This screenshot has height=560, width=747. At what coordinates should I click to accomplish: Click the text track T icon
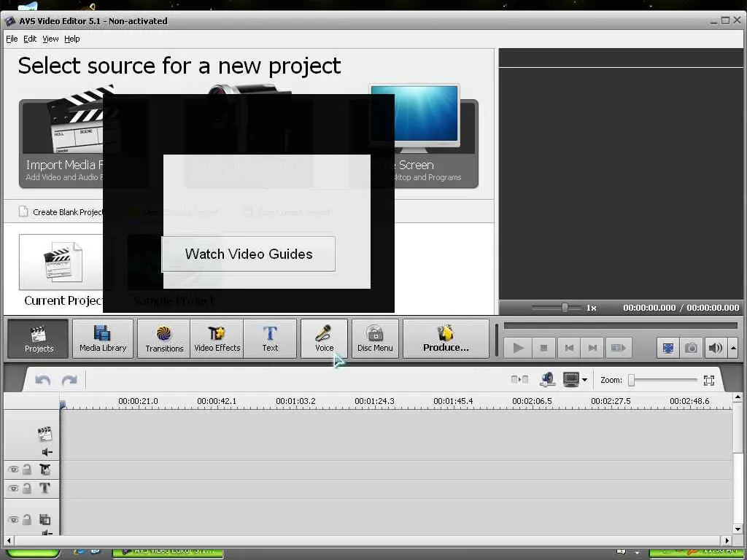tap(44, 488)
